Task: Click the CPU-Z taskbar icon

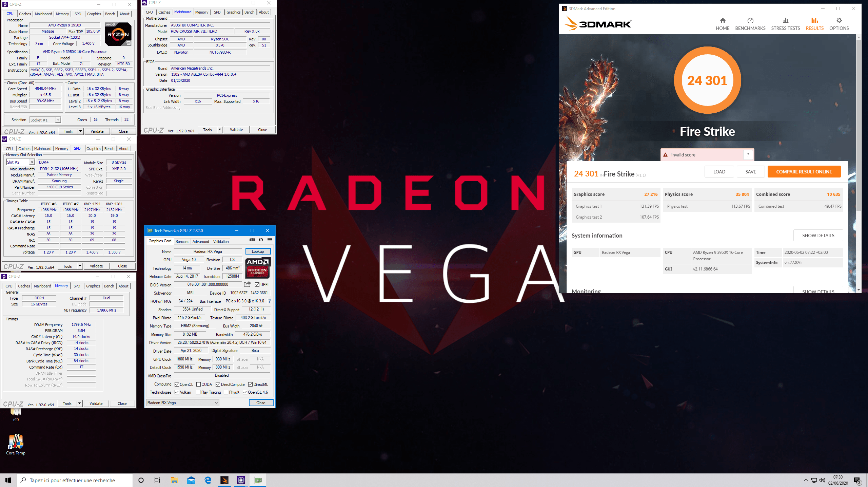Action: tap(241, 480)
